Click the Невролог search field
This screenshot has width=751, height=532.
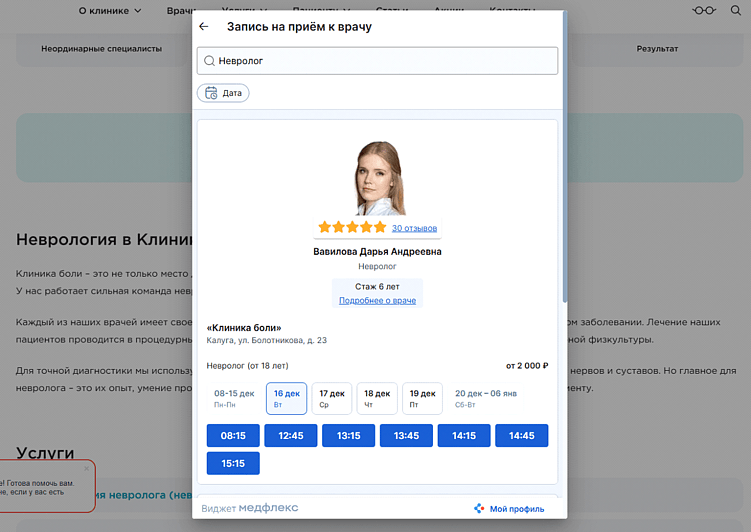pyautogui.click(x=377, y=61)
